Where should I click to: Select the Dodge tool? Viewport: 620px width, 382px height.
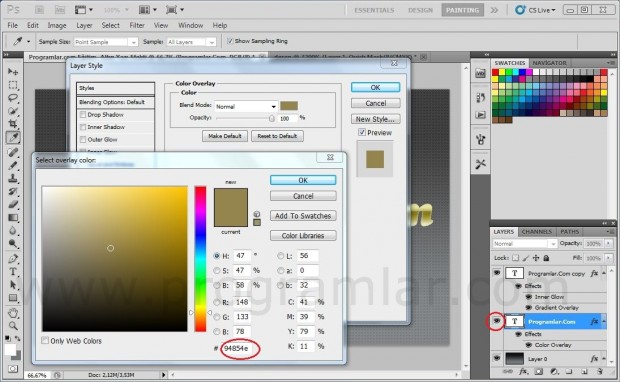coord(13,244)
